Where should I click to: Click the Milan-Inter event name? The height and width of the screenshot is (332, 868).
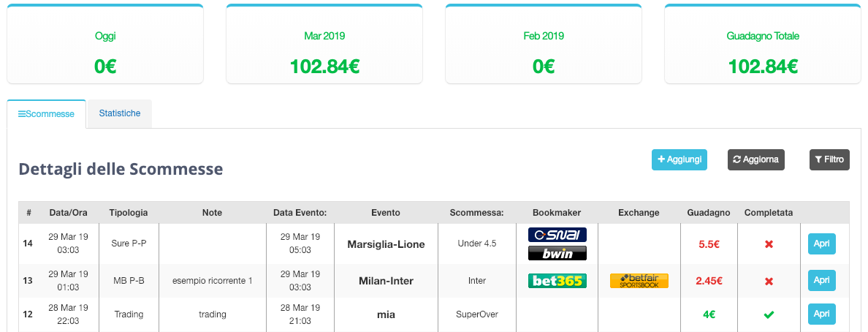(x=386, y=281)
